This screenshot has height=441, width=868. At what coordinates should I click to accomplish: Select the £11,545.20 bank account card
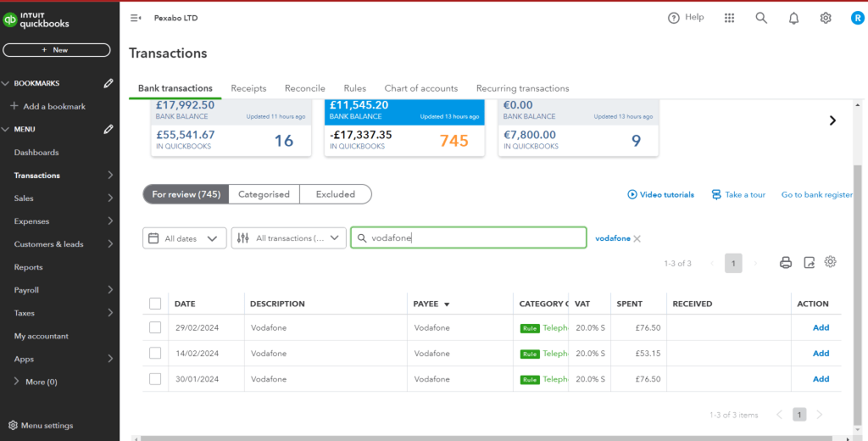click(404, 128)
